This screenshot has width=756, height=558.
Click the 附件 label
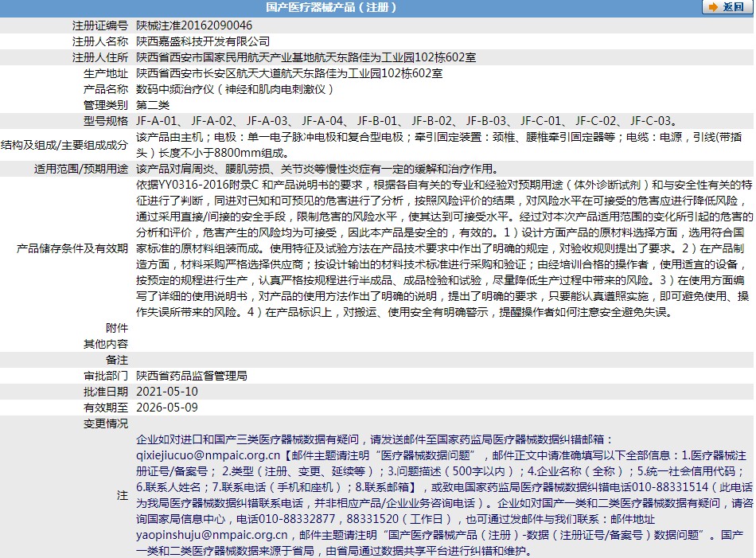(117, 328)
